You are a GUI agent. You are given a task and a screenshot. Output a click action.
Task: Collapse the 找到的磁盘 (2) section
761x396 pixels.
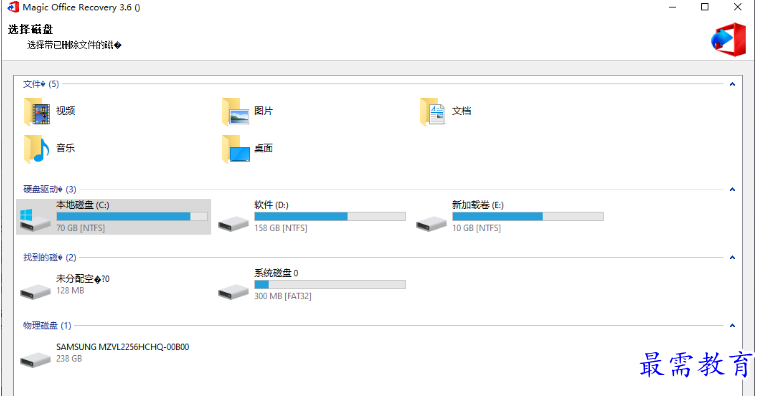(x=732, y=258)
